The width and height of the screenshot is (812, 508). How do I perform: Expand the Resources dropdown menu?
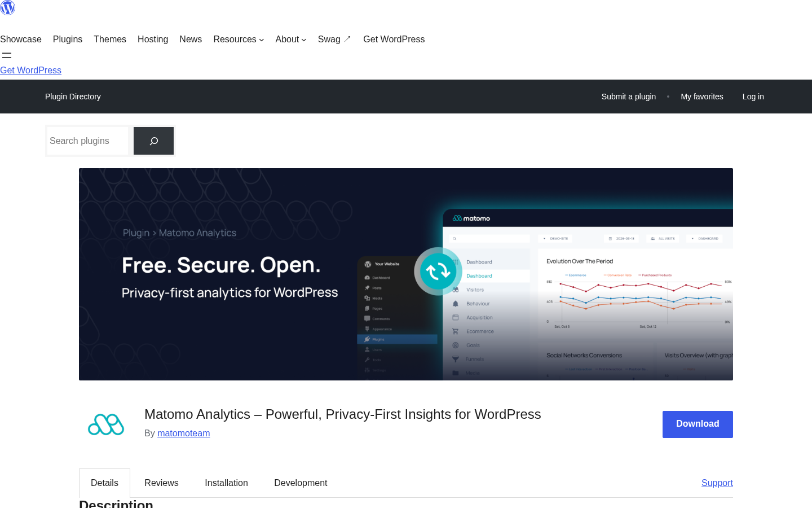tap(239, 39)
